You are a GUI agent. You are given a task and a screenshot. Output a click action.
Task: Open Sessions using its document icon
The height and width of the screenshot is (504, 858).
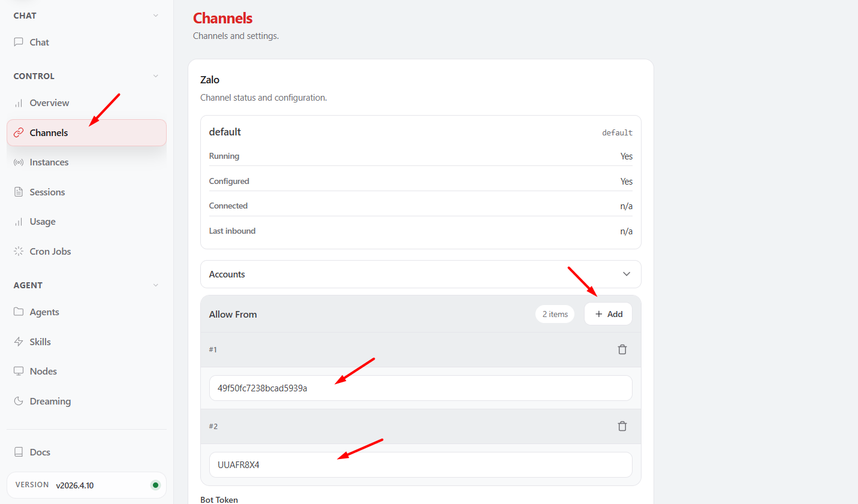click(19, 192)
